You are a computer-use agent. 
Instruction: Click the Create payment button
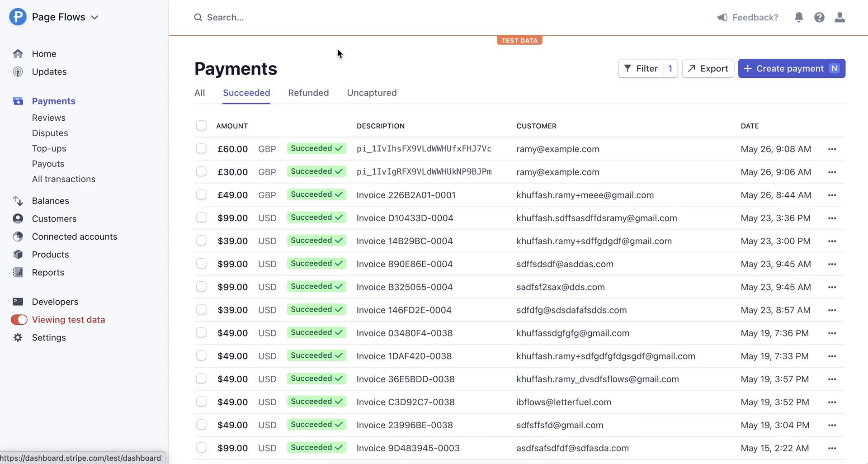(x=792, y=68)
